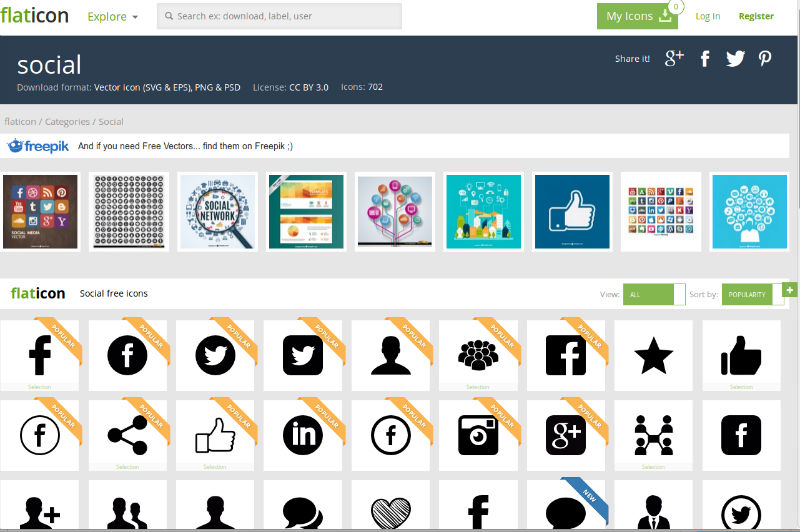Viewport: 800px width, 532px height.
Task: Select the crowd of people icon
Action: pos(478,355)
